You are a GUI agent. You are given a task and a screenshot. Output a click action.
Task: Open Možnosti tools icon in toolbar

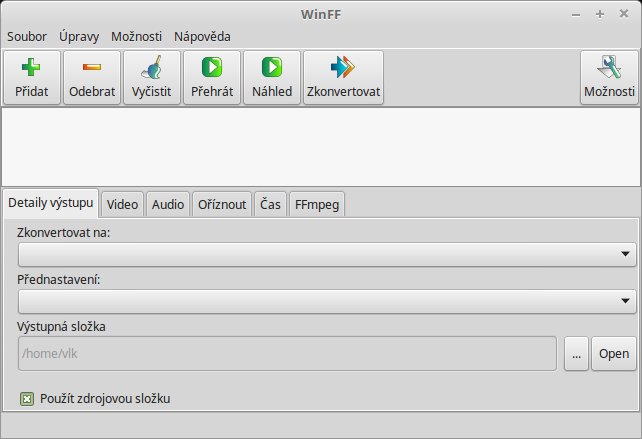(609, 69)
